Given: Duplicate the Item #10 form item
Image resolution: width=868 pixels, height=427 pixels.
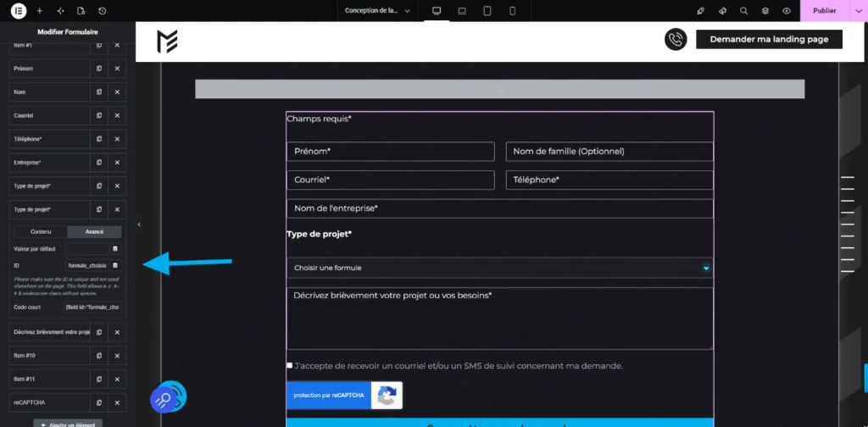Looking at the screenshot, I should [99, 355].
